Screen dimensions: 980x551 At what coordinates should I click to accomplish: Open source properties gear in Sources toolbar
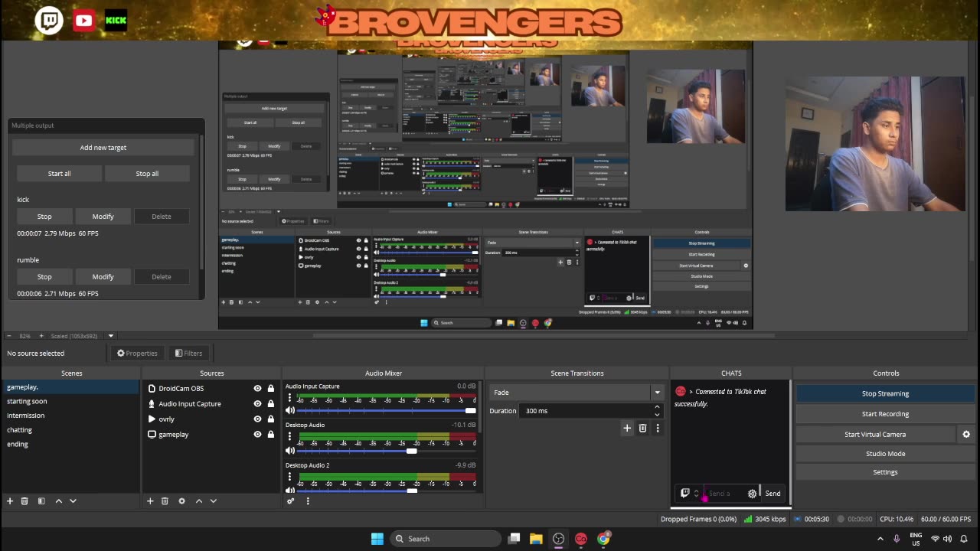point(181,500)
